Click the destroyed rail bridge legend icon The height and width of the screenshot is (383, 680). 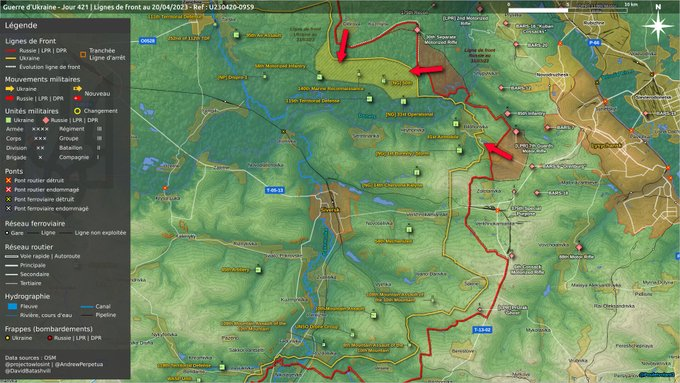(8, 199)
